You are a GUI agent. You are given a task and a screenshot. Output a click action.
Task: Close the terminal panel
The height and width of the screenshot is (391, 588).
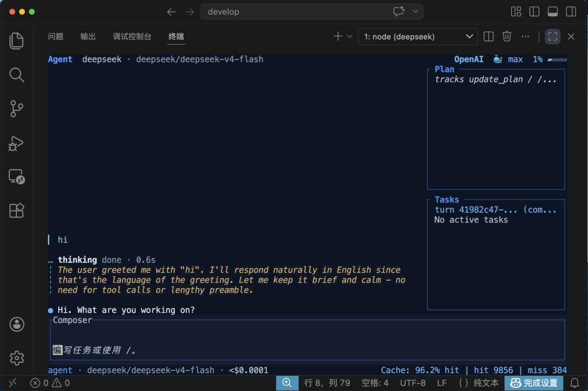click(x=571, y=36)
